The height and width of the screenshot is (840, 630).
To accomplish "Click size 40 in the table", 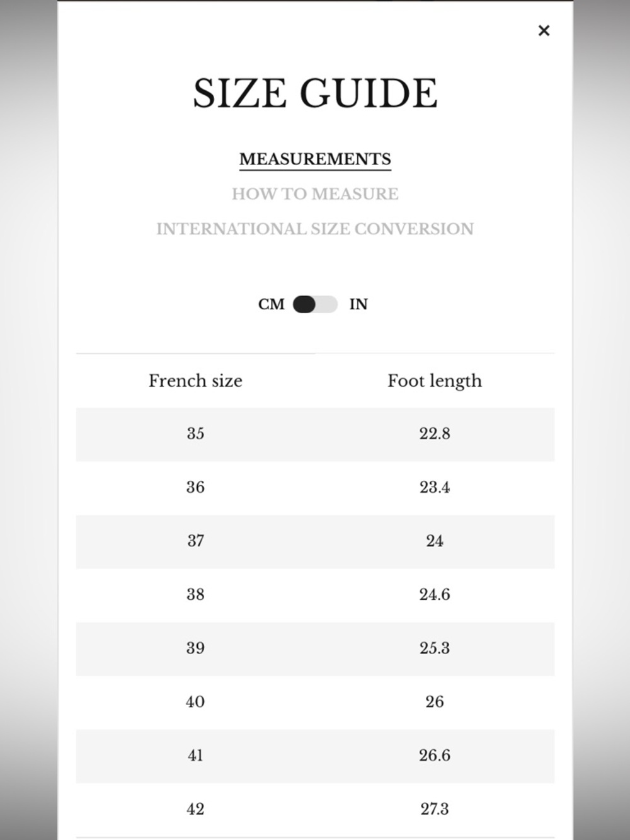I will [x=195, y=701].
